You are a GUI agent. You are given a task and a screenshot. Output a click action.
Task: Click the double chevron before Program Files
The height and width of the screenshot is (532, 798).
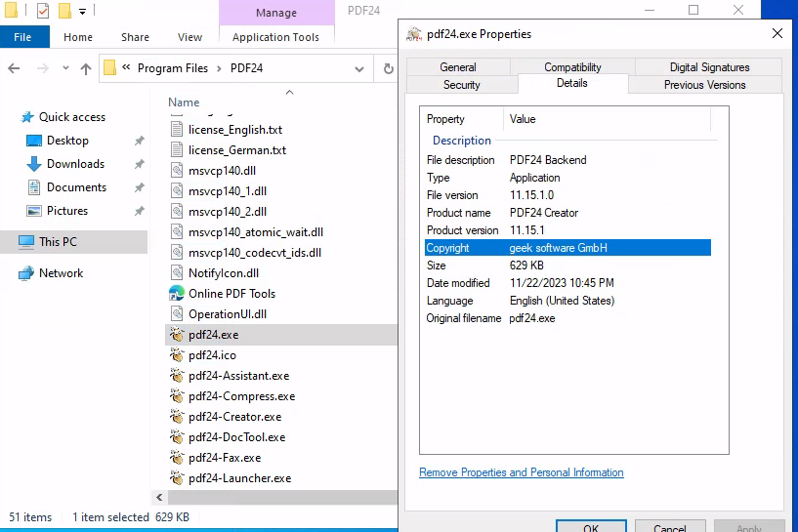(x=126, y=67)
